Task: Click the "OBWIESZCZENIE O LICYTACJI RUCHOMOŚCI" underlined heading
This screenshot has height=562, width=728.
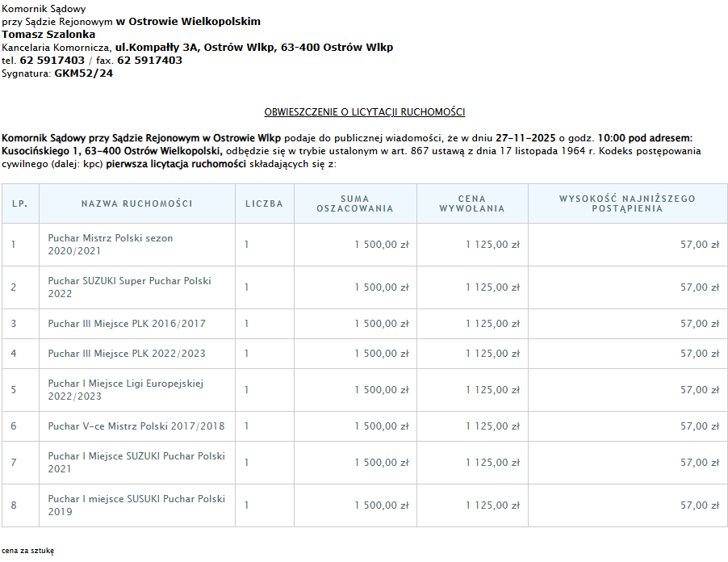Action: 364,112
